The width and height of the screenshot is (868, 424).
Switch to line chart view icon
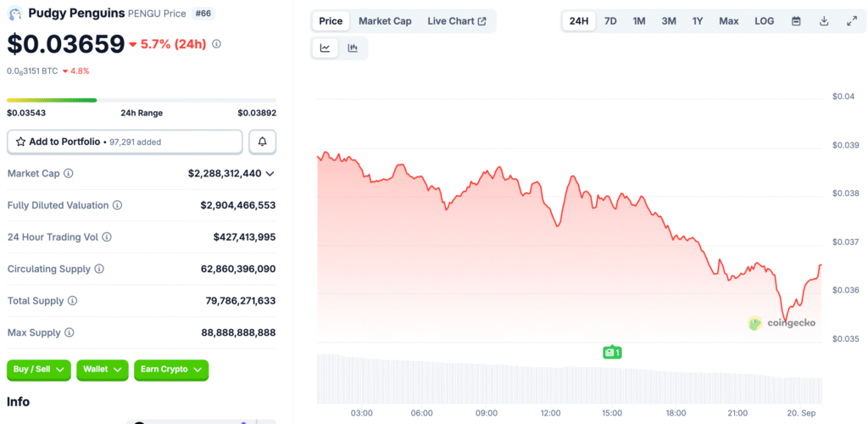coord(325,48)
